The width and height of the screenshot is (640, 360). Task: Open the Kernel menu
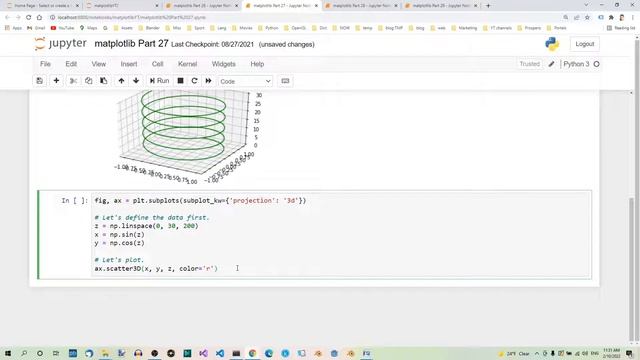coord(188,64)
